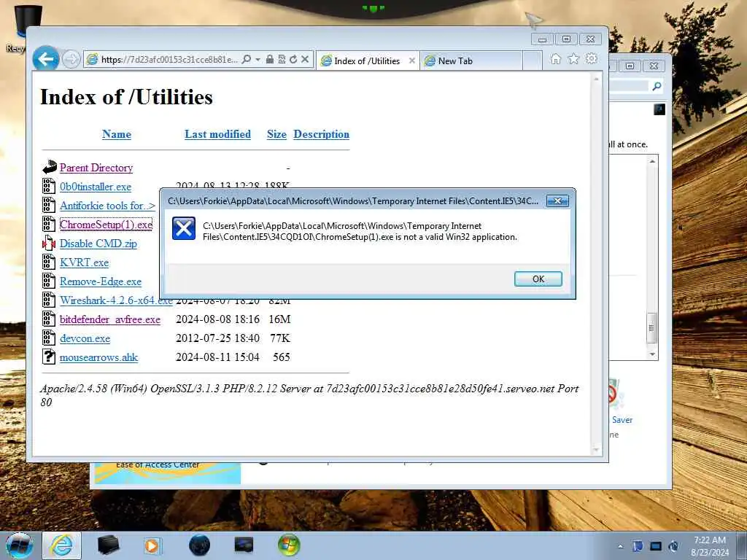Open mousearrows.ahk link
Image resolution: width=747 pixels, height=560 pixels.
(98, 357)
